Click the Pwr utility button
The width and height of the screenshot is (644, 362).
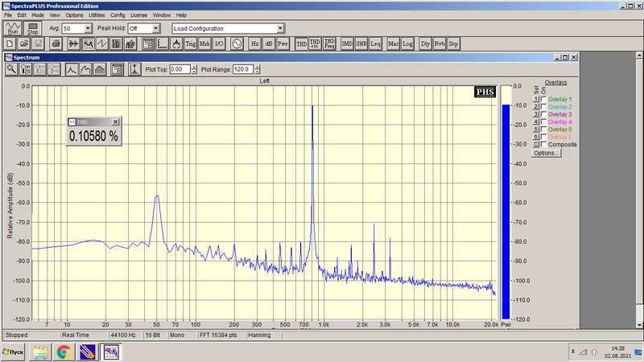point(283,43)
